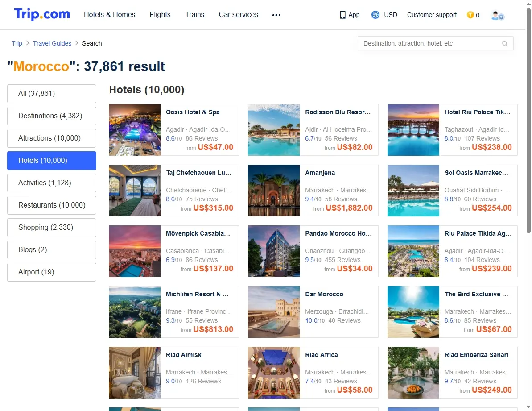
Task: Open The Bird Exclusive photo
Action: point(413,312)
